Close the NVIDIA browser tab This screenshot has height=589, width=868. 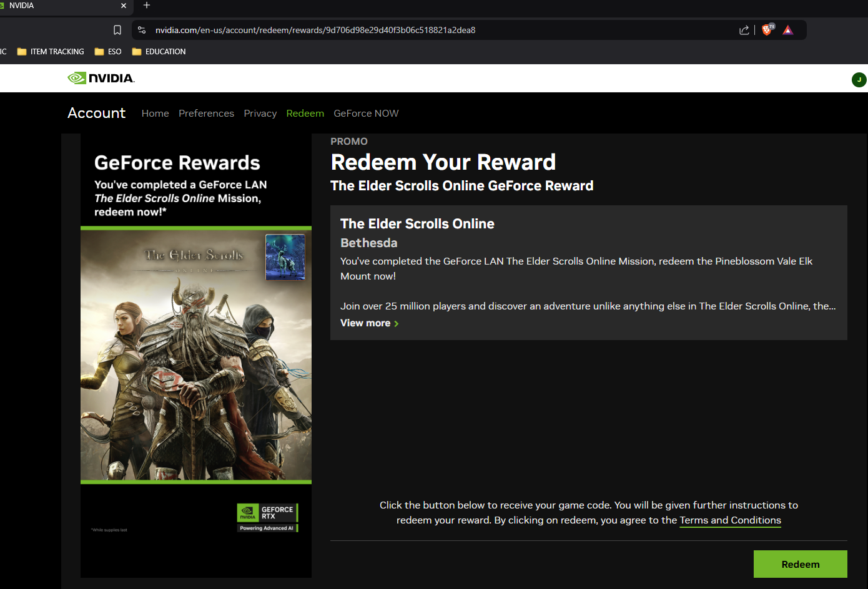tap(123, 6)
